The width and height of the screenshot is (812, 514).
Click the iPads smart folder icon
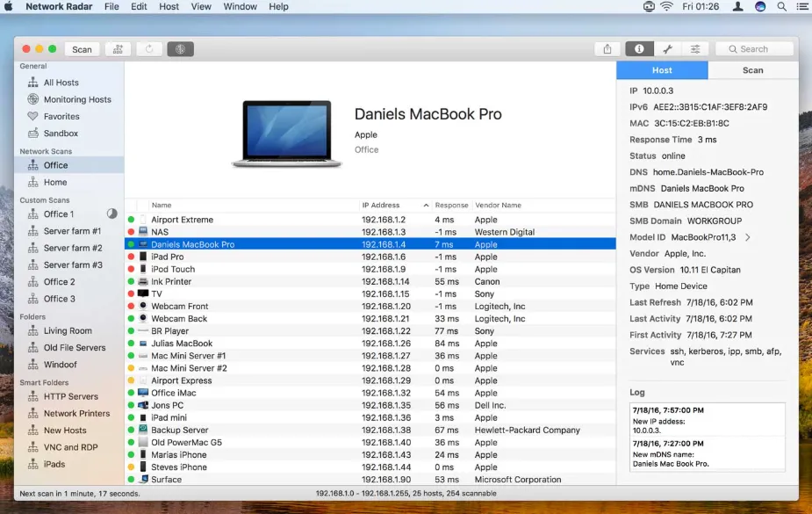33,464
